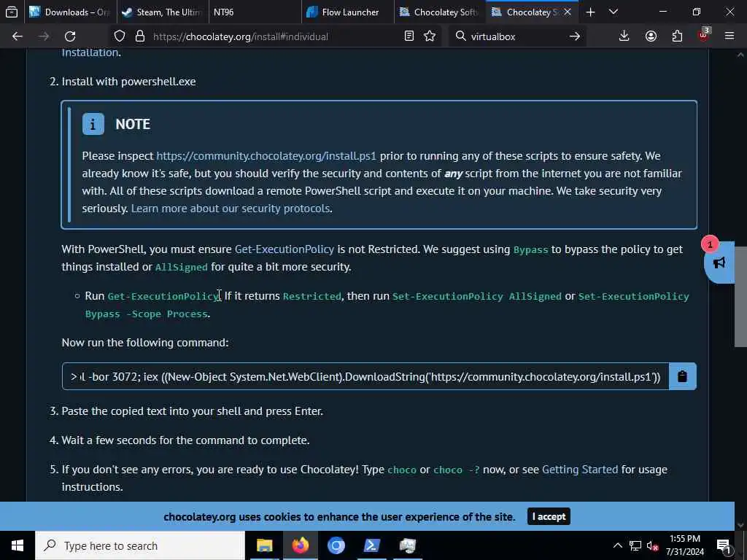List all tabs dropdown

(x=614, y=12)
